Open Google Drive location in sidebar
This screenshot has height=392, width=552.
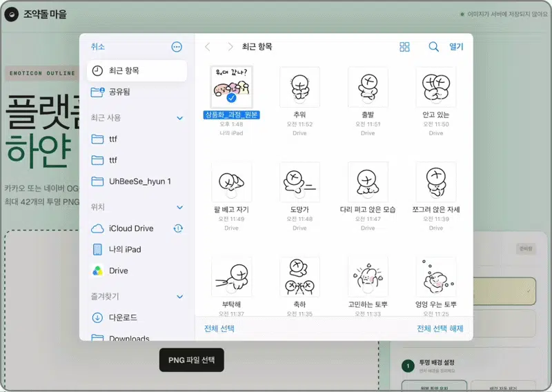(137, 271)
